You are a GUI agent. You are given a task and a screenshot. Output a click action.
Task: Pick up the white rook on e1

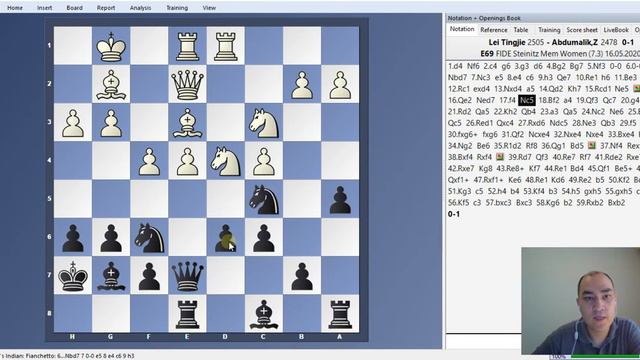(x=187, y=46)
